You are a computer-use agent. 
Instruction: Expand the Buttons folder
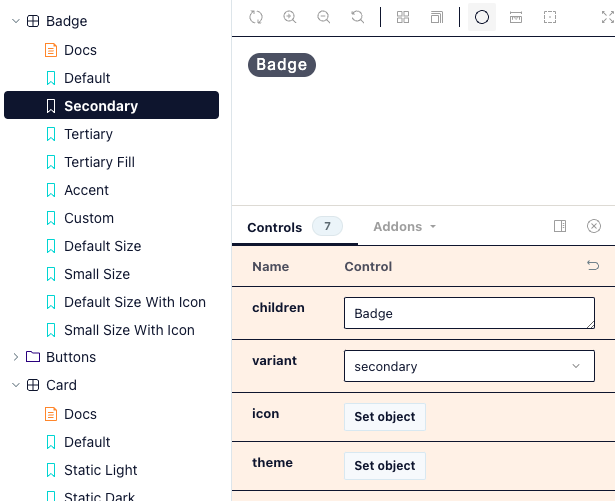pyautogui.click(x=16, y=357)
